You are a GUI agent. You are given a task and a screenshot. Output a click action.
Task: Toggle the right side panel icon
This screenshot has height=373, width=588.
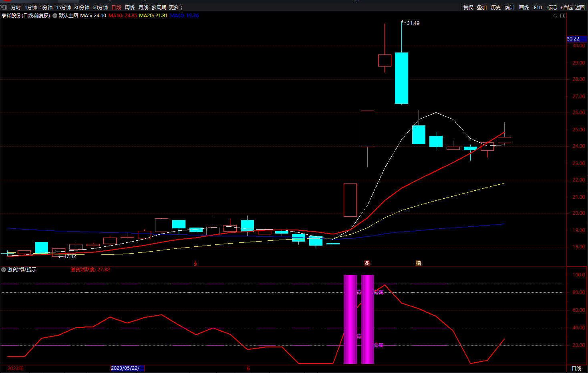point(563,16)
